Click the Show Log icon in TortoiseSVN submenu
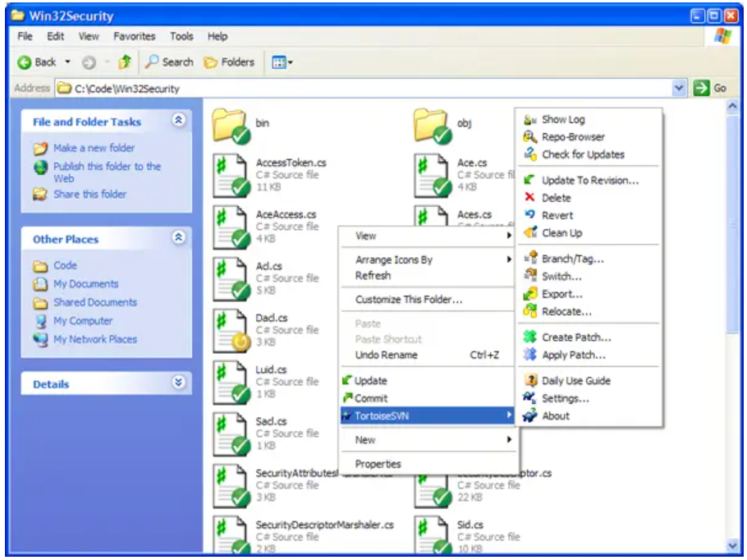Screen dimensions: 747x560 click(530, 120)
